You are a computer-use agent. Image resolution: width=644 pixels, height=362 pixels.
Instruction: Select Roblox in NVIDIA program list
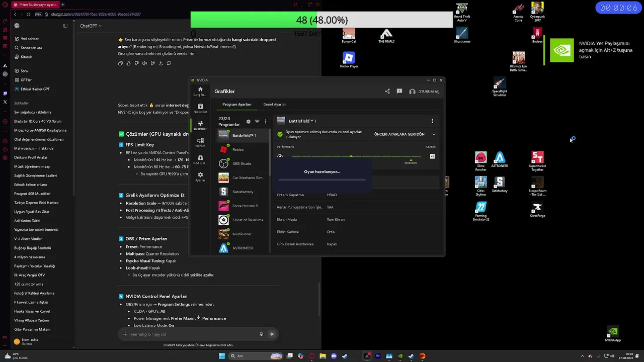coord(243,149)
